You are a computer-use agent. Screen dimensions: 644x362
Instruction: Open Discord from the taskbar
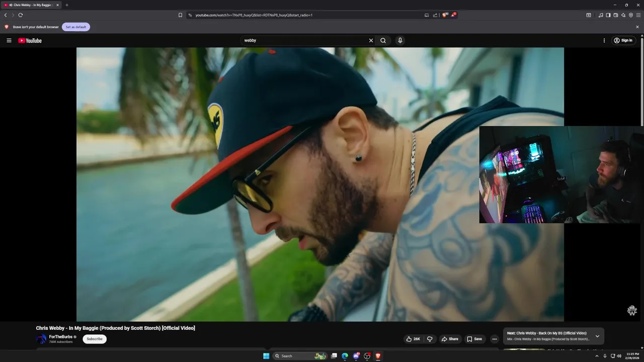click(356, 356)
